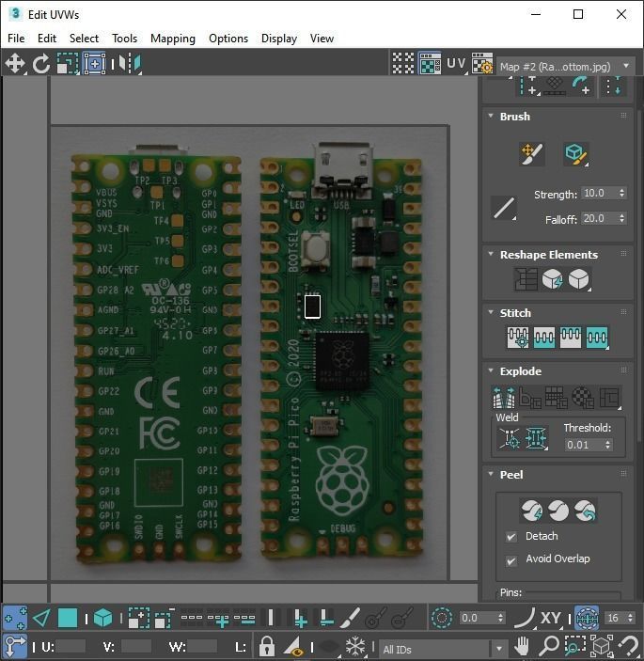Click the Zoom Extents icon
This screenshot has height=661, width=644.
click(x=602, y=646)
